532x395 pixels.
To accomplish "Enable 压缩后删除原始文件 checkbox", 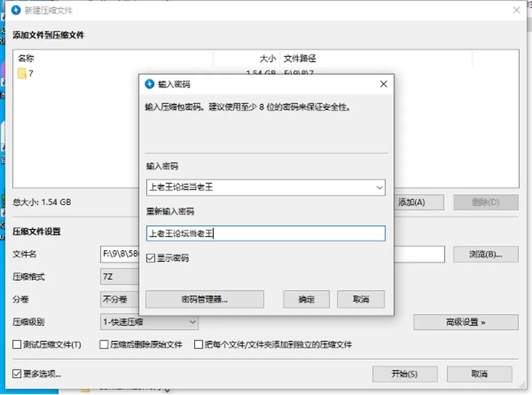I will point(104,345).
